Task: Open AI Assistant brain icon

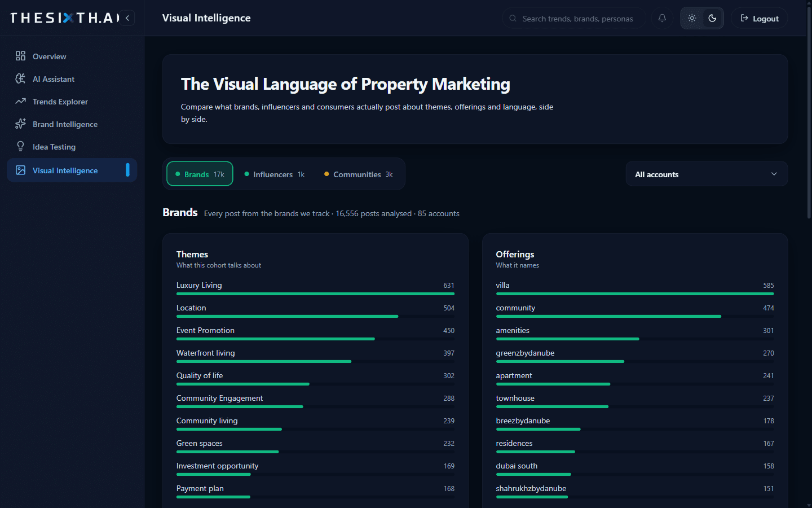Action: click(20, 78)
